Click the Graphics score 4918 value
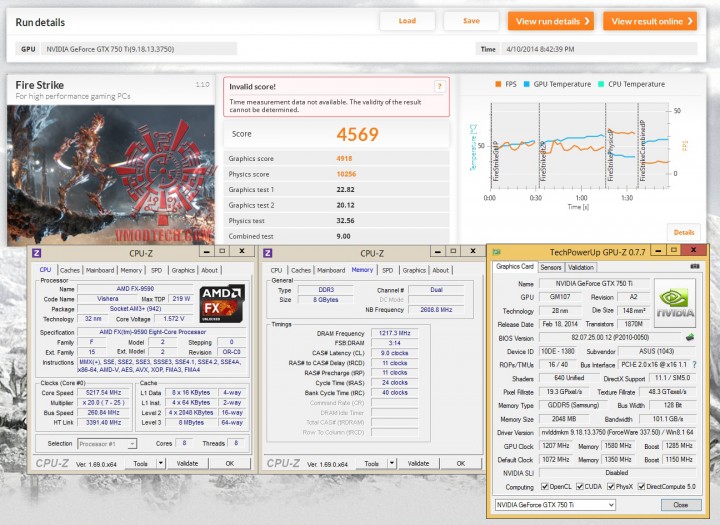The height and width of the screenshot is (525, 720). click(x=344, y=158)
